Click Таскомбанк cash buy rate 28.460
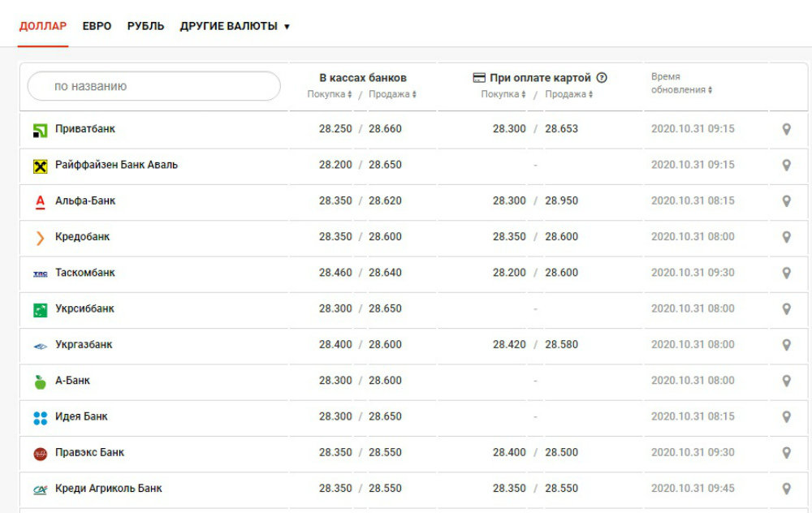The height and width of the screenshot is (513, 812). tap(335, 273)
